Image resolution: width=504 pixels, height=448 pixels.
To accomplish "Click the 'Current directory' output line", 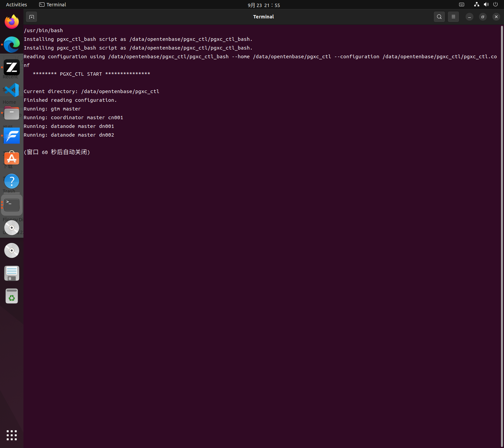I will (91, 91).
